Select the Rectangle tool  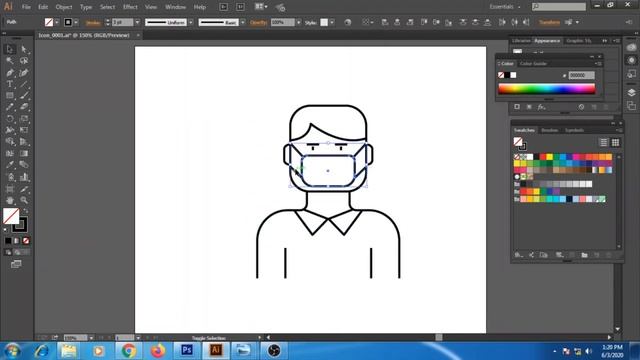point(10,96)
